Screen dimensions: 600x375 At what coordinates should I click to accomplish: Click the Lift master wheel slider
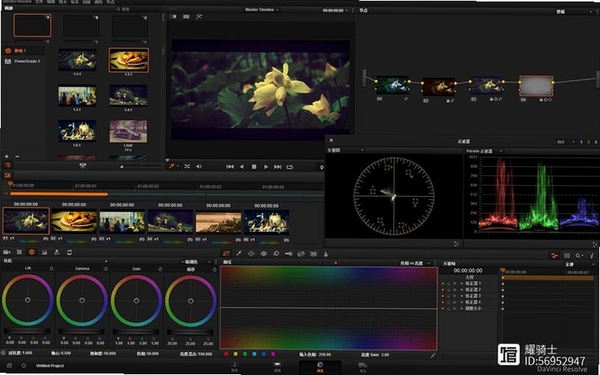click(x=27, y=331)
